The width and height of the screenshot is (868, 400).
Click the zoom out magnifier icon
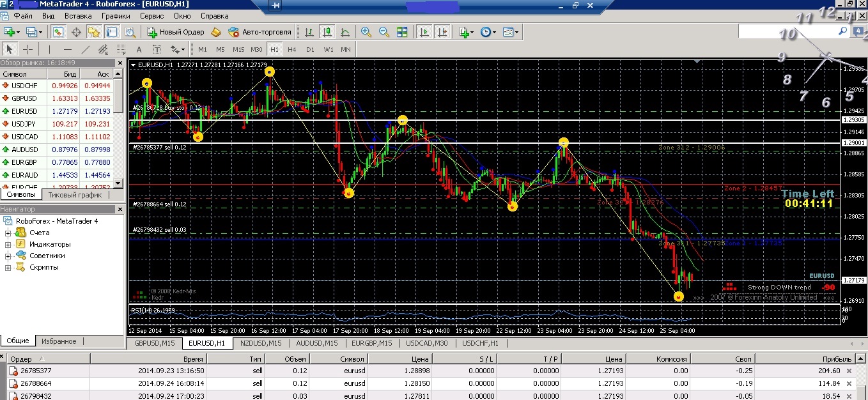coord(384,32)
